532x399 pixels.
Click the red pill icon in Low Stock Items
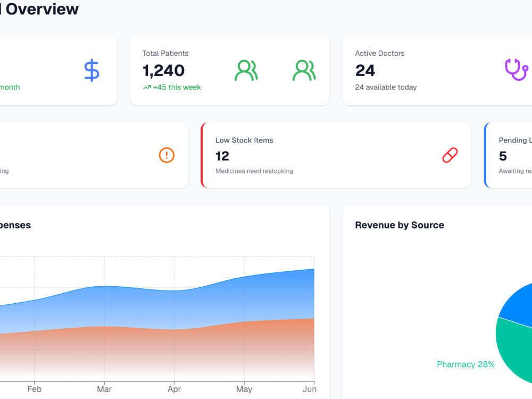[450, 155]
